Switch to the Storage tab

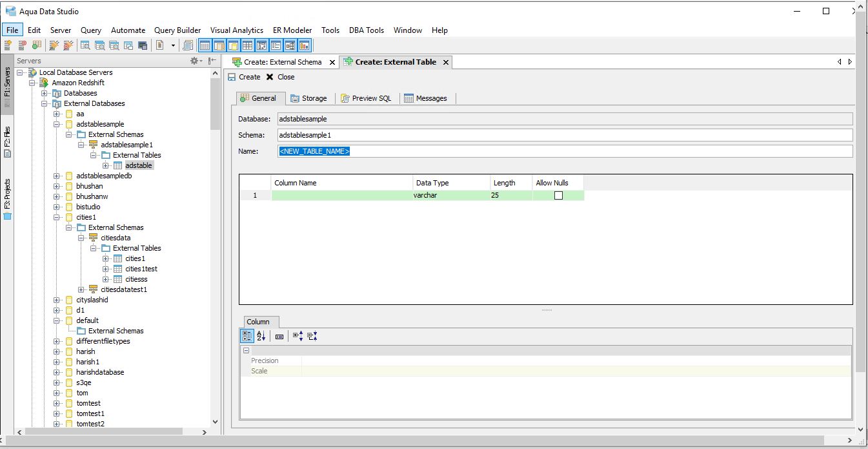[308, 98]
